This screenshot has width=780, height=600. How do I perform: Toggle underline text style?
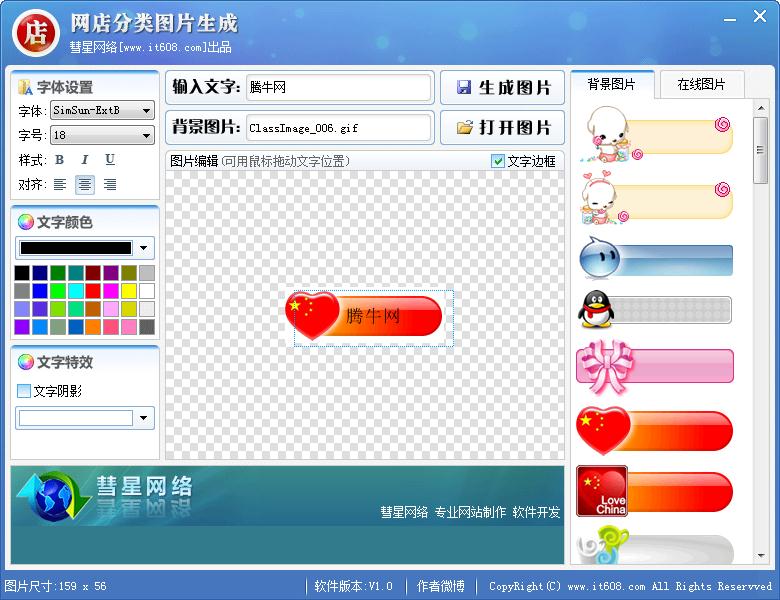(110, 160)
